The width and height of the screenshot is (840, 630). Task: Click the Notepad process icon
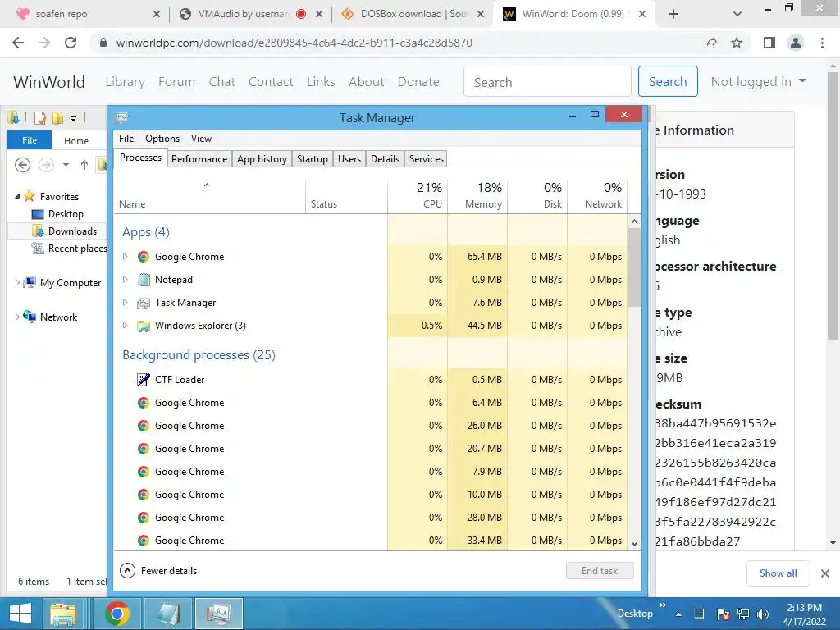point(143,280)
